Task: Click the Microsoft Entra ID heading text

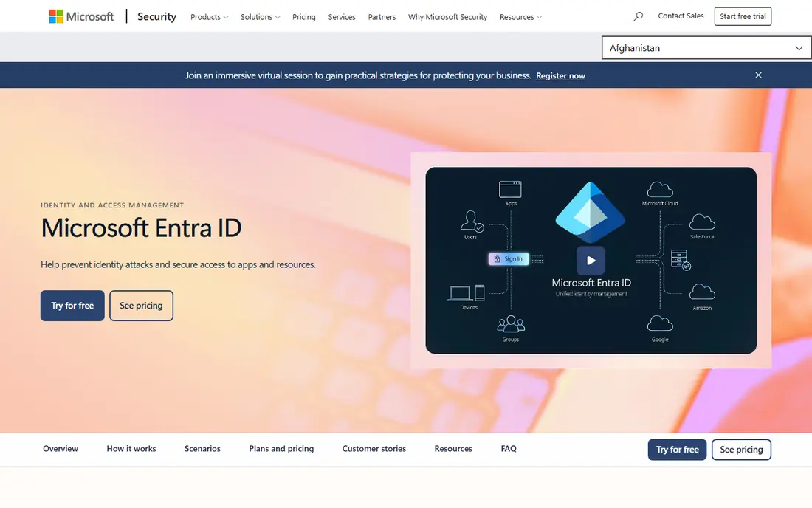Action: (x=141, y=228)
